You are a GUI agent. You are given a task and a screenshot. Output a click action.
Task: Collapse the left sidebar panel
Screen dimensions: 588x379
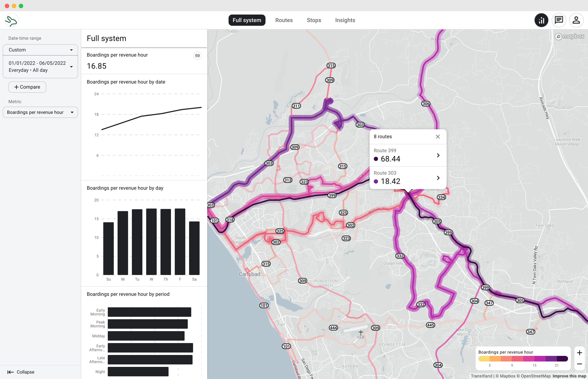pos(21,372)
